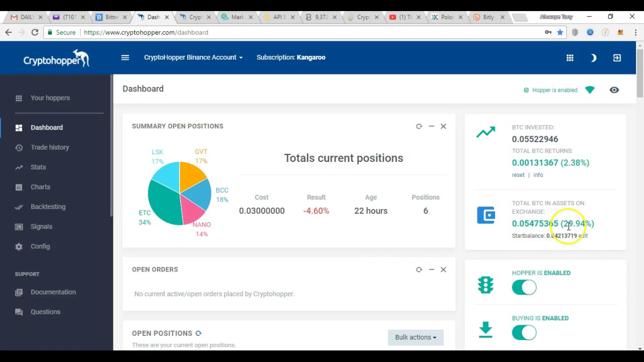Screen dimensions: 644x362
Task: Go back with browser back arrow
Action: [x=8, y=32]
